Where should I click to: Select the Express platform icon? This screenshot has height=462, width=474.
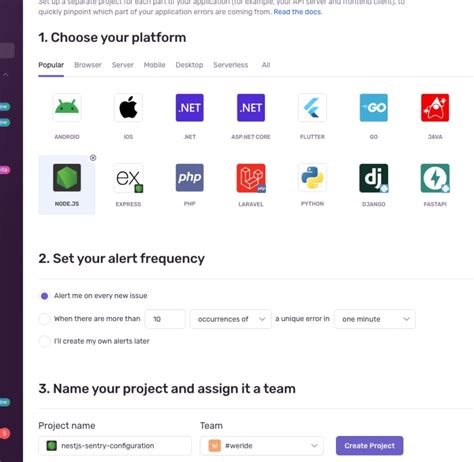[x=128, y=178]
